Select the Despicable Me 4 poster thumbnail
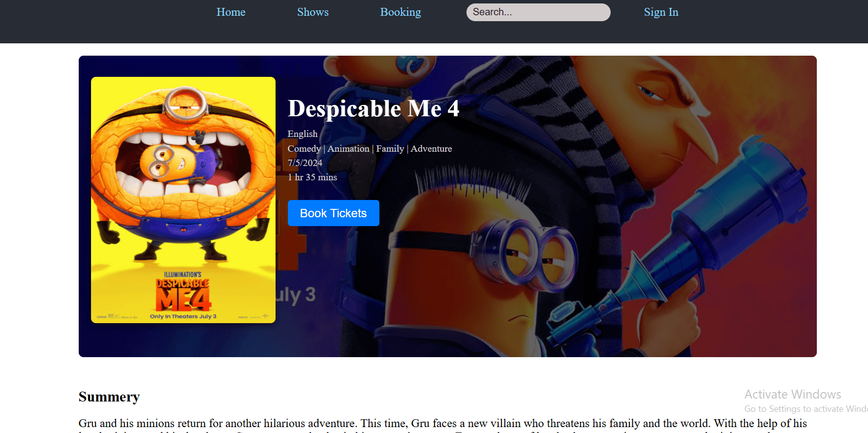This screenshot has height=433, width=868. click(x=183, y=200)
